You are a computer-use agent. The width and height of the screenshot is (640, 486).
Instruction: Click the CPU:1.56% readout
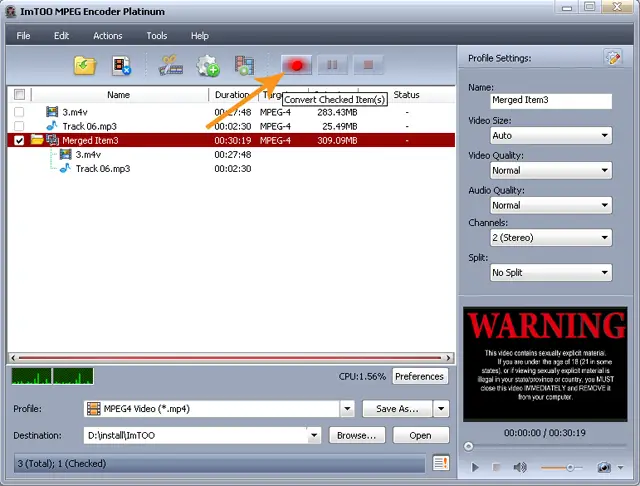362,377
